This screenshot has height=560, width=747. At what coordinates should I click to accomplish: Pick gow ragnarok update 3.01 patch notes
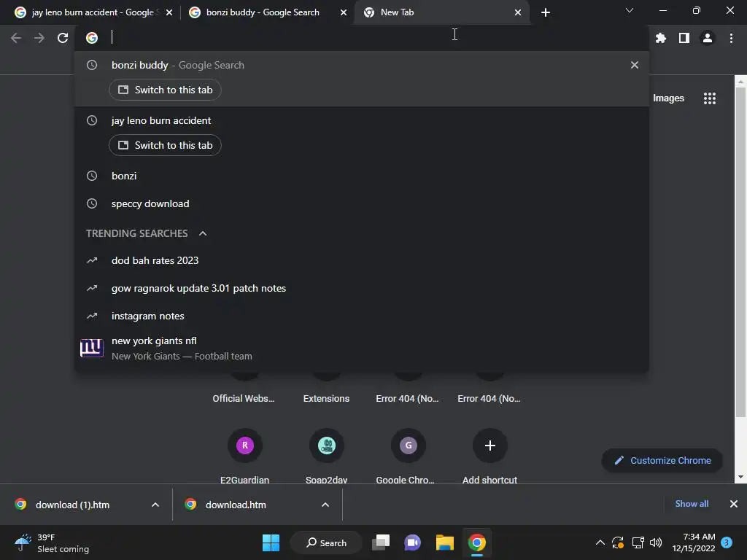pos(362,288)
